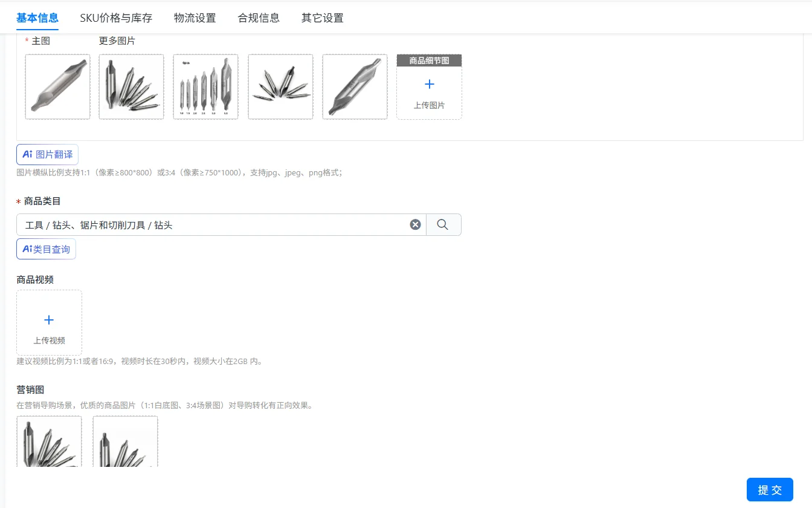The image size is (812, 508).
Task: Select the fourth product thumbnail with spread drill bits
Action: coord(280,87)
